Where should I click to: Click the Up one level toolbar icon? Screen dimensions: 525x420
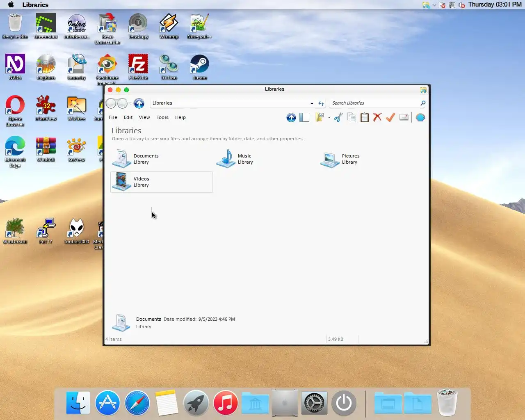[291, 118]
